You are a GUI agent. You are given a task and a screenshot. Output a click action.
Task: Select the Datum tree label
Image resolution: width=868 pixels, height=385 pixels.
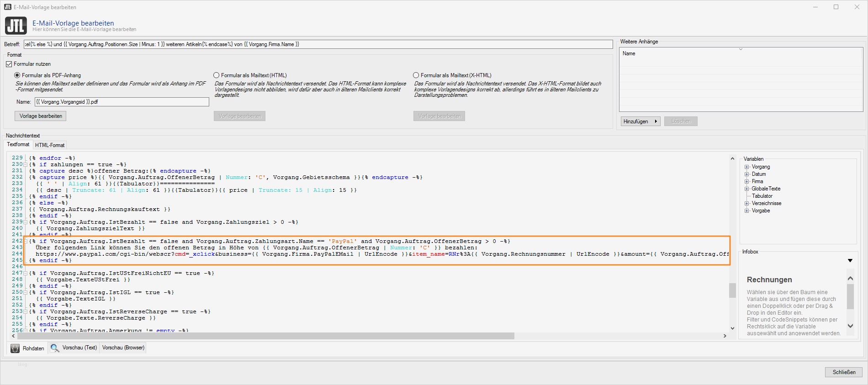click(759, 174)
